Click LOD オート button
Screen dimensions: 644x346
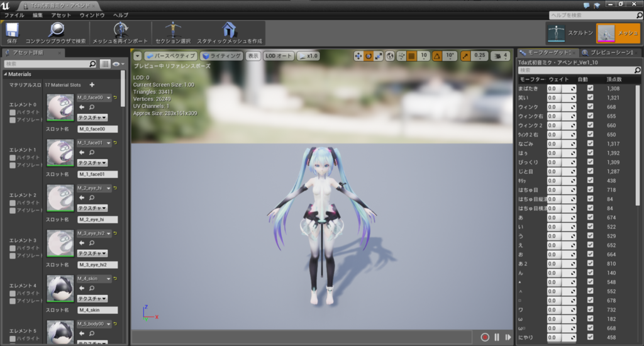point(279,56)
